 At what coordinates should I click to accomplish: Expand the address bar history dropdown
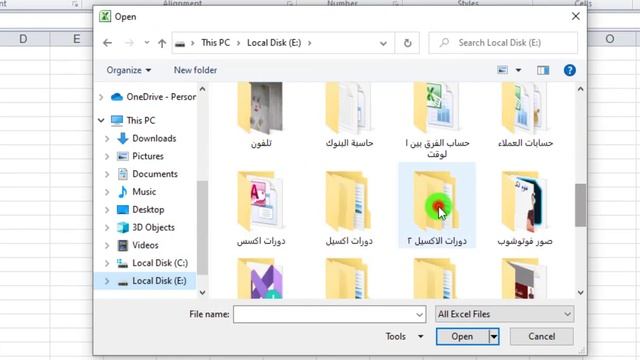tap(383, 43)
